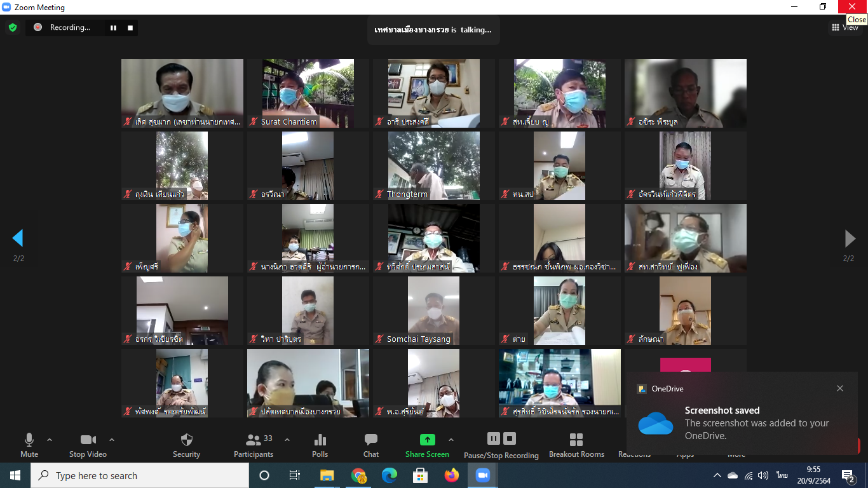
Task: Stop Video camera button
Action: click(x=88, y=445)
